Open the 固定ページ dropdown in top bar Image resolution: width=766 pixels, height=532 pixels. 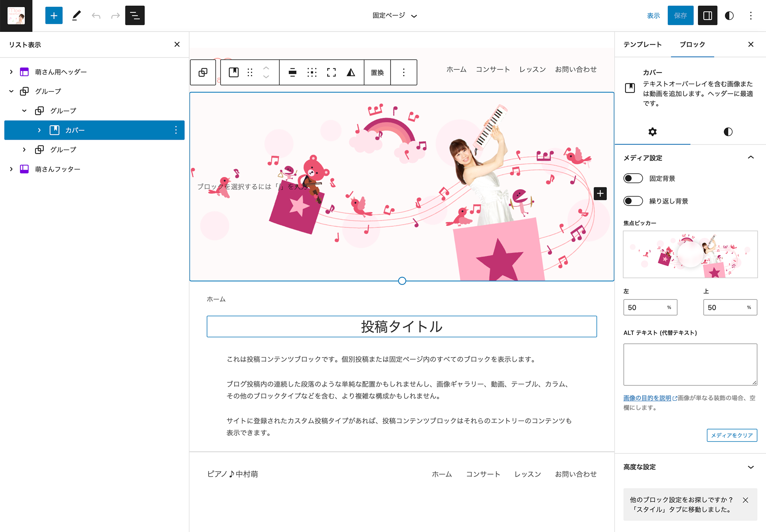[394, 16]
